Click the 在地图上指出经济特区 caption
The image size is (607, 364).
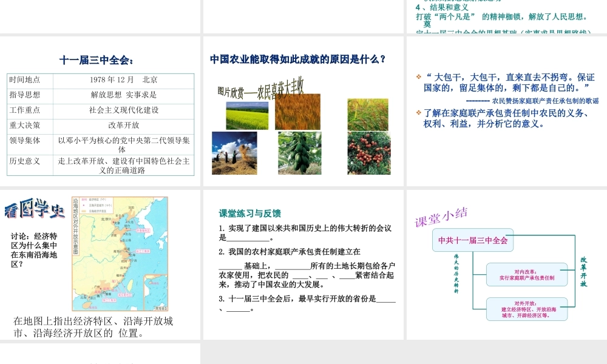pos(93,327)
